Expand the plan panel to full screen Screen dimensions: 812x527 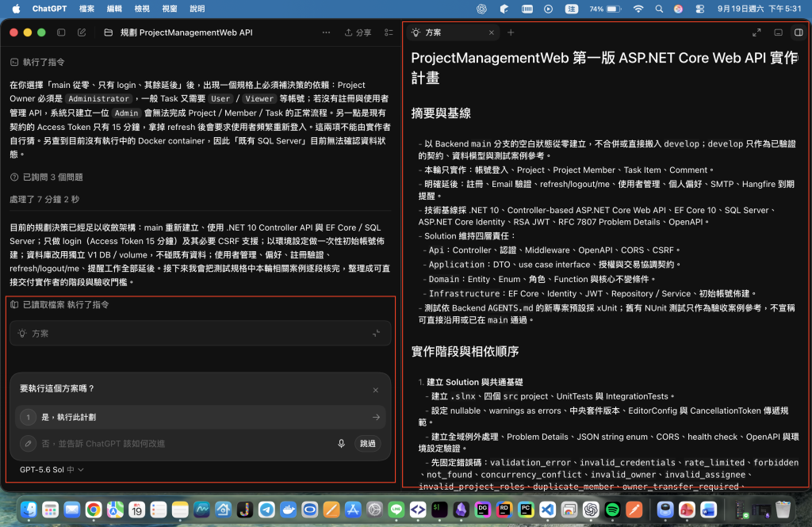(756, 32)
